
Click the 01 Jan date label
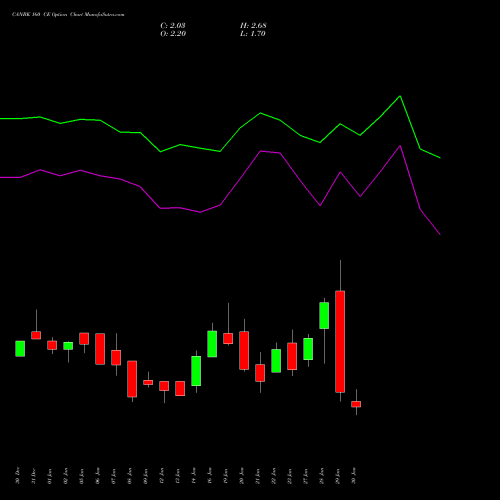click(50, 476)
